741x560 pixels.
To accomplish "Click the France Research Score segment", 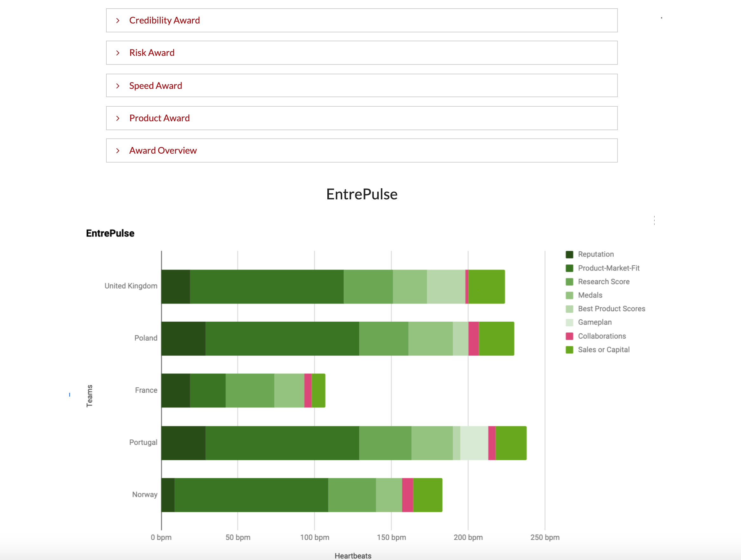I will click(x=250, y=390).
